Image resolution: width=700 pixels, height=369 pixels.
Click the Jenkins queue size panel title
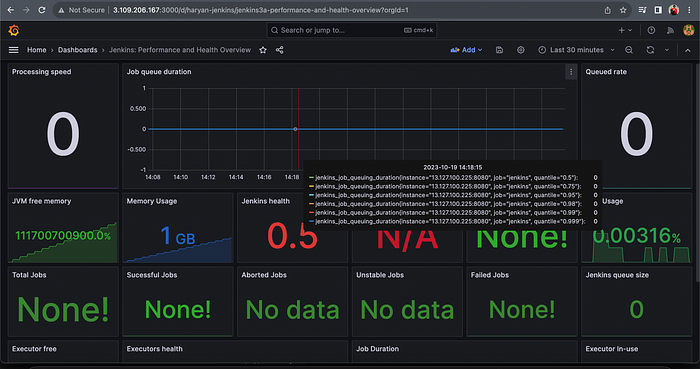(x=617, y=275)
